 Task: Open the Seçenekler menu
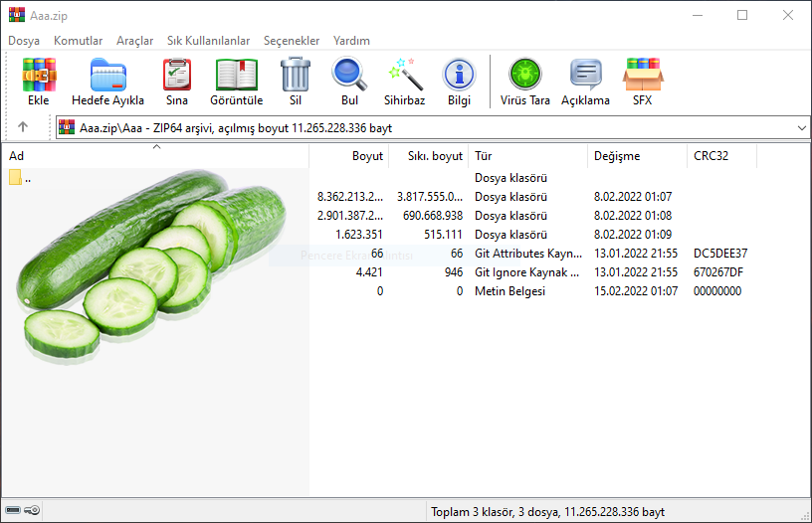point(292,41)
